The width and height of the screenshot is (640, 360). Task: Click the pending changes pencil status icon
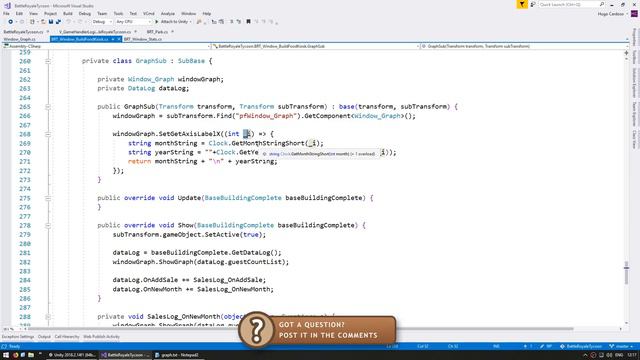coord(545,346)
